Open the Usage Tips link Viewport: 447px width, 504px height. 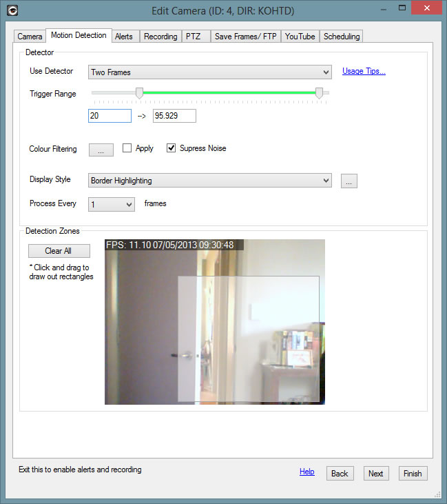click(x=364, y=71)
